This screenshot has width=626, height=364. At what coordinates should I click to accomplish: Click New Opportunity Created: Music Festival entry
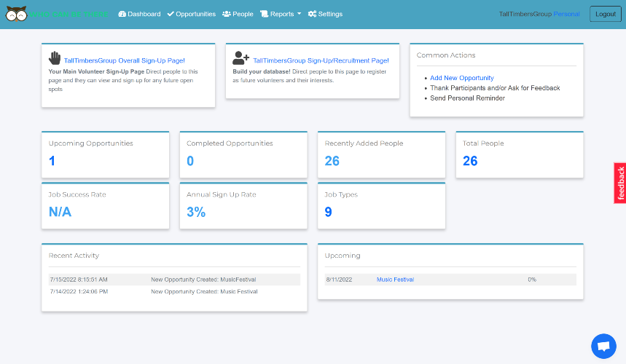tap(204, 291)
